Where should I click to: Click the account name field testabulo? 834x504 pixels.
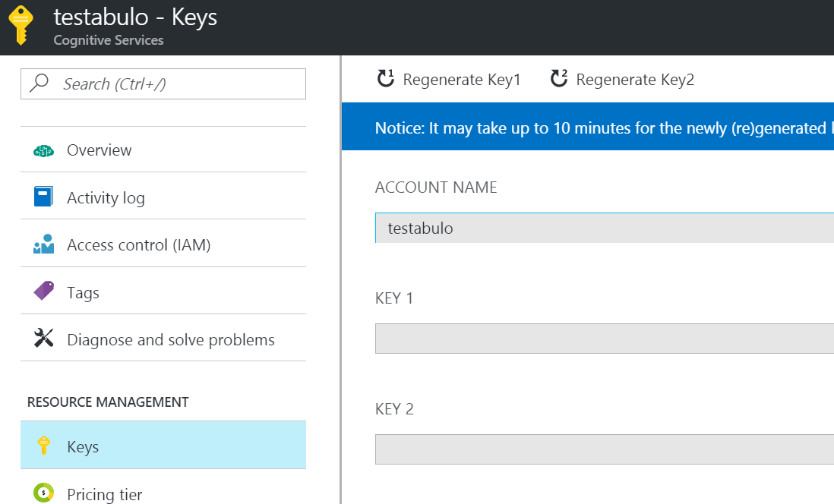[x=604, y=228]
